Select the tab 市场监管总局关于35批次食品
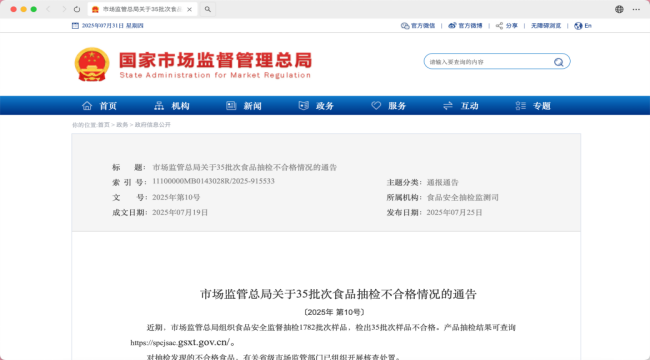 click(x=142, y=9)
